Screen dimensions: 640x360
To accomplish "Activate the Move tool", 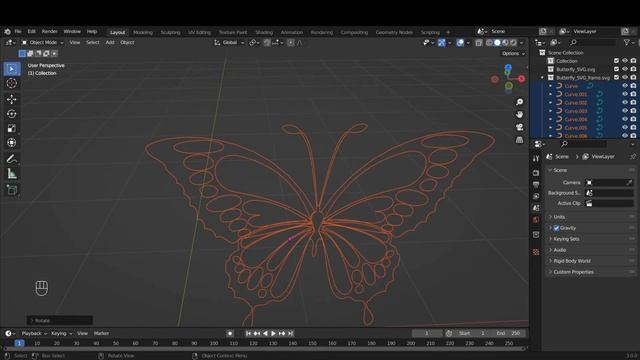I will 11,99.
